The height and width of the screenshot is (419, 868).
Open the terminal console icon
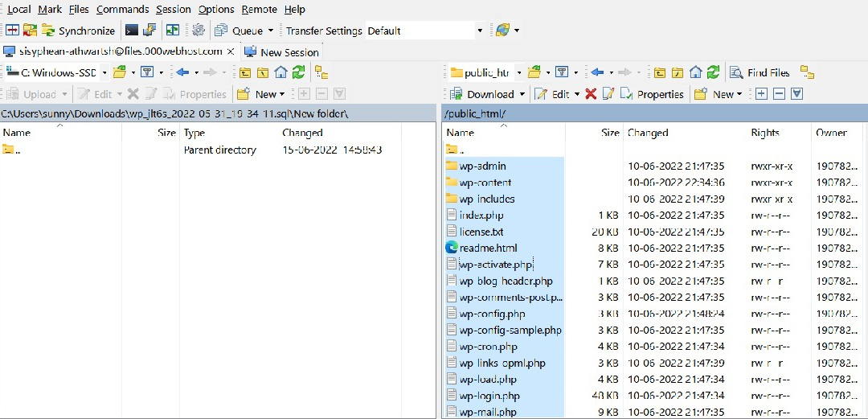pyautogui.click(x=132, y=31)
